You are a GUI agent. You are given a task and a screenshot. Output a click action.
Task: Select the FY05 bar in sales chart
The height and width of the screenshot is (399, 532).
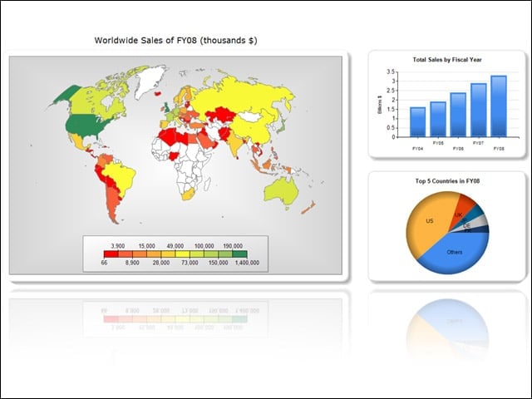pyautogui.click(x=438, y=120)
